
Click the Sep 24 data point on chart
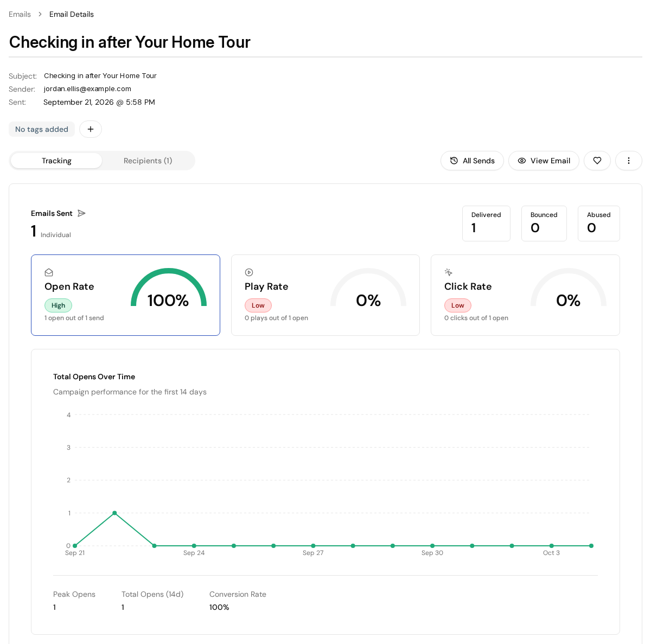pyautogui.click(x=194, y=546)
